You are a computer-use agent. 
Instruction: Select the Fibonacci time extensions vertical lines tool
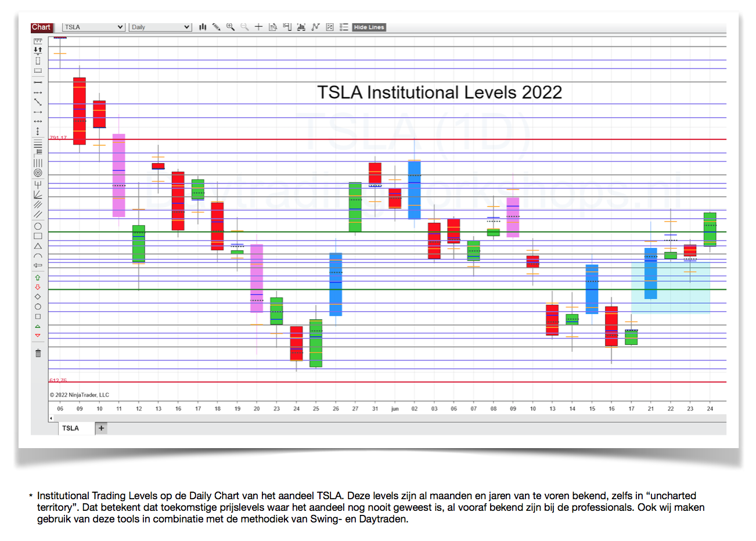coord(38,163)
